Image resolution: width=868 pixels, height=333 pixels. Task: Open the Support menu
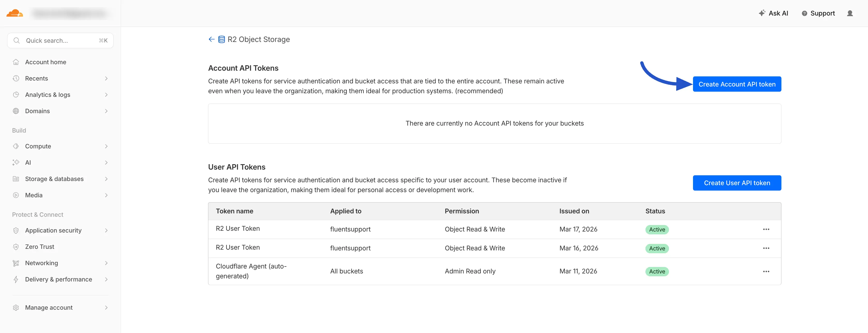point(818,13)
